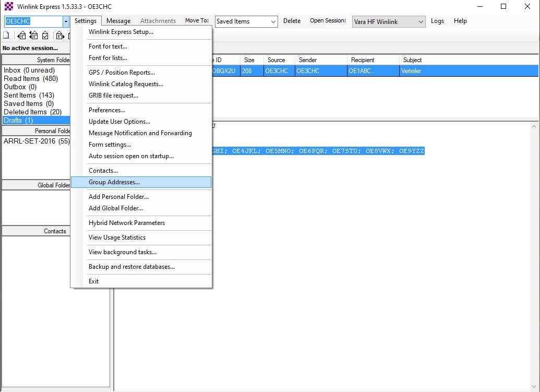Open GPS / Position Reports menu item
The width and height of the screenshot is (540, 392).
point(141,73)
